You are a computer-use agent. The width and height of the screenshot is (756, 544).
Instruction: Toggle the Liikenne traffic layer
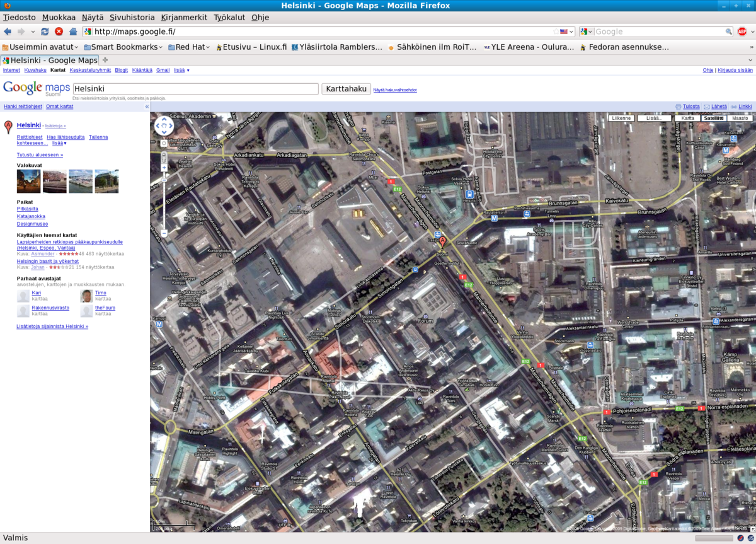[x=622, y=118]
